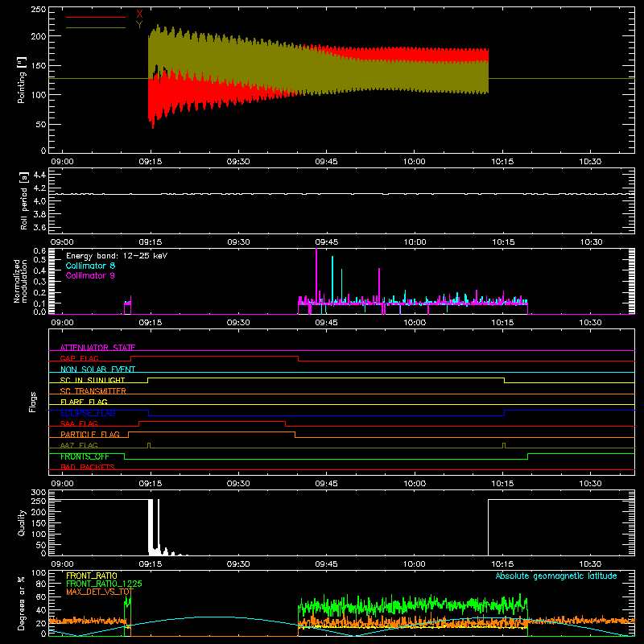Click the olive 'Y' legend letter
Image resolution: width=644 pixels, height=644 pixels.
point(139,25)
